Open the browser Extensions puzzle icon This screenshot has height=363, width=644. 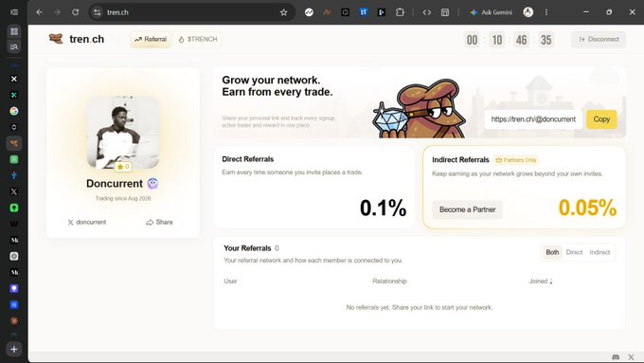(400, 12)
